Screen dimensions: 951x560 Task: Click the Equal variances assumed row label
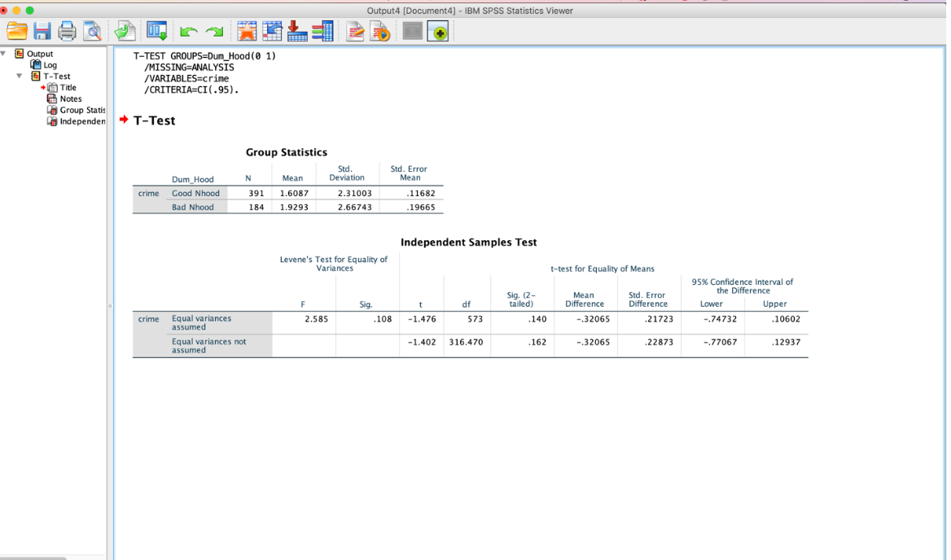(201, 322)
